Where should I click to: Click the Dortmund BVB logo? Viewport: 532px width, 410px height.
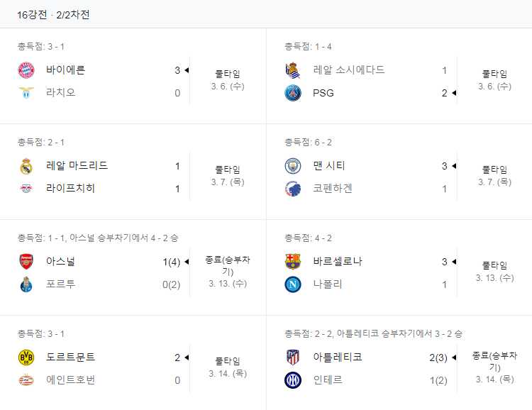tap(26, 358)
